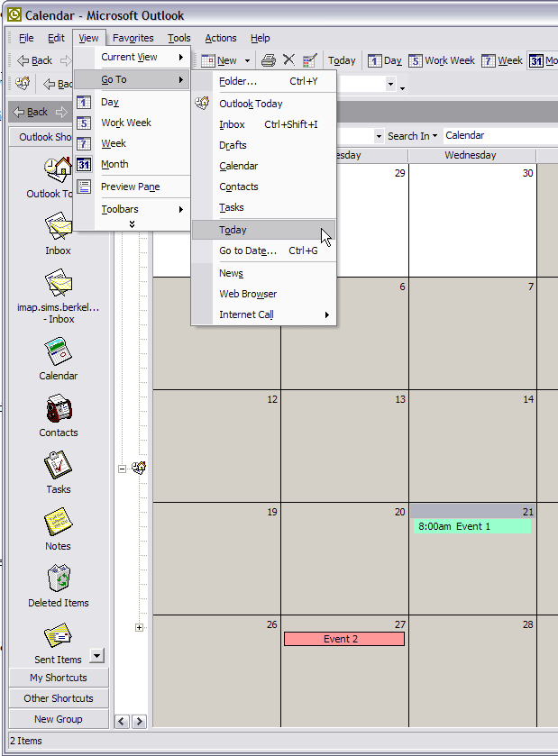Click Outlook Today icon in second toolbar

pyautogui.click(x=23, y=84)
